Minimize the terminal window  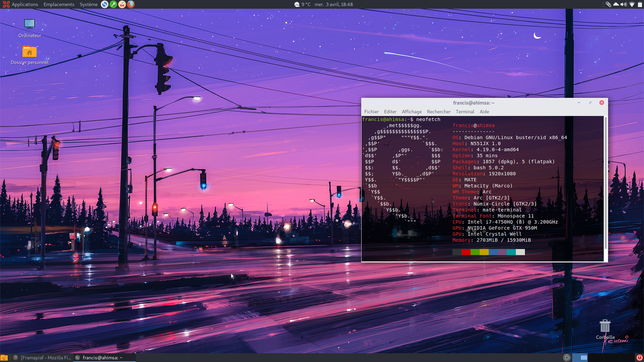(579, 103)
